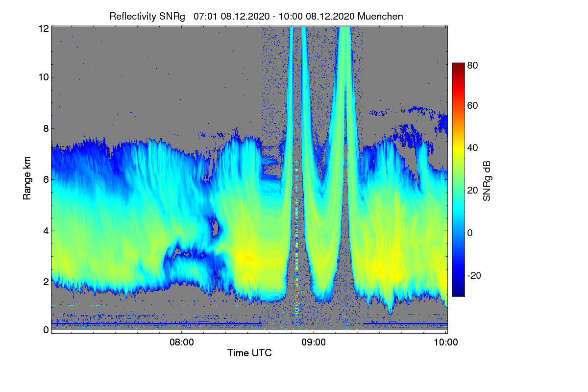588x392 pixels.
Task: Click the 'Time UTC' axis title
Action: [x=249, y=353]
